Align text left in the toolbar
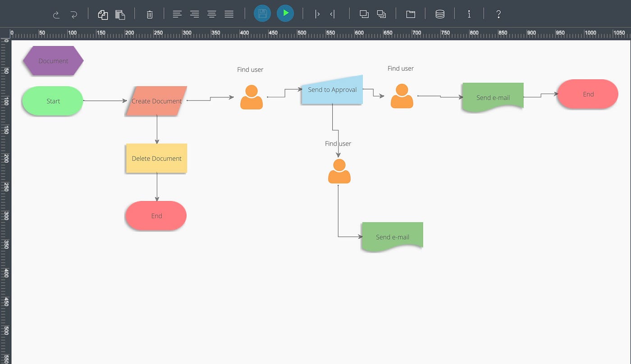Screen dimensions: 631x364 click(177, 14)
